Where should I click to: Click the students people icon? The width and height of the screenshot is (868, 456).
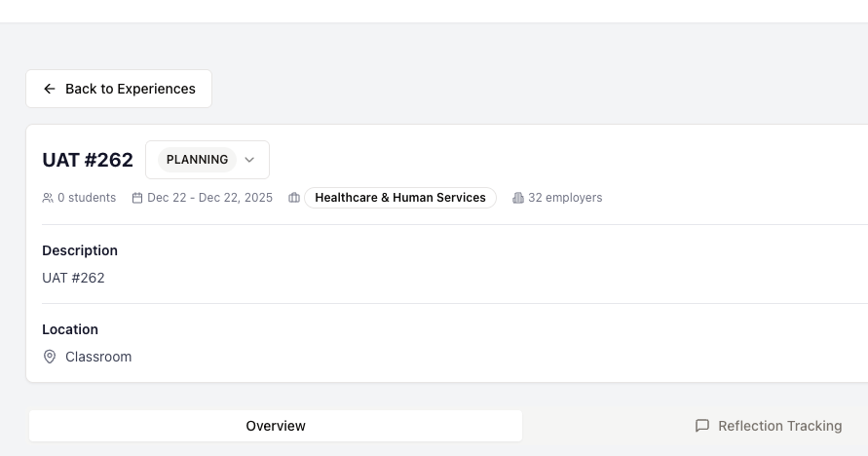pyautogui.click(x=48, y=198)
